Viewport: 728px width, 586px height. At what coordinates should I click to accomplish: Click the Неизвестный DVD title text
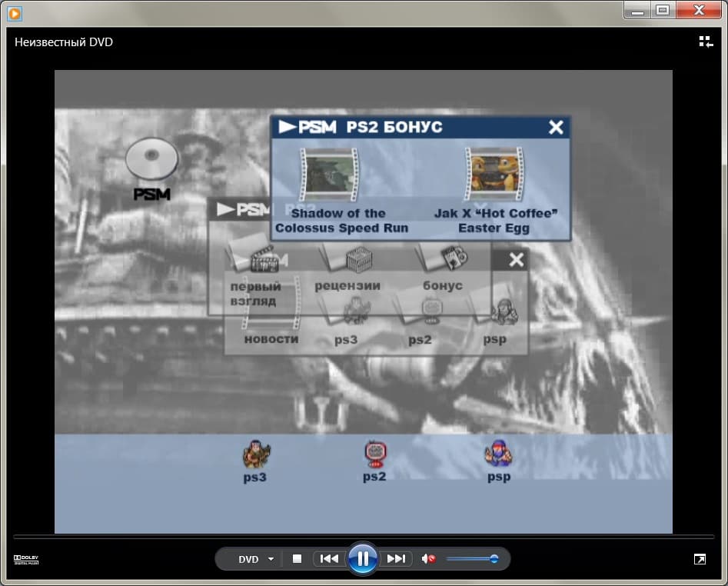pos(64,42)
